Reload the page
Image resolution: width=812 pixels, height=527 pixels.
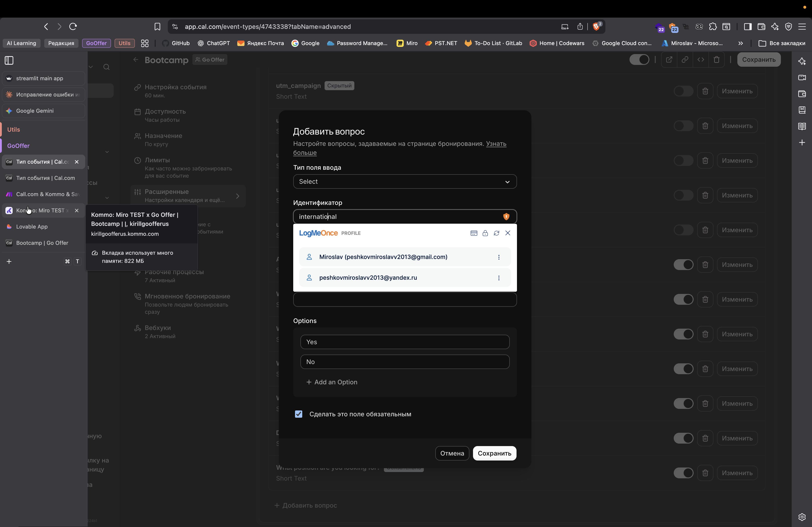(73, 27)
